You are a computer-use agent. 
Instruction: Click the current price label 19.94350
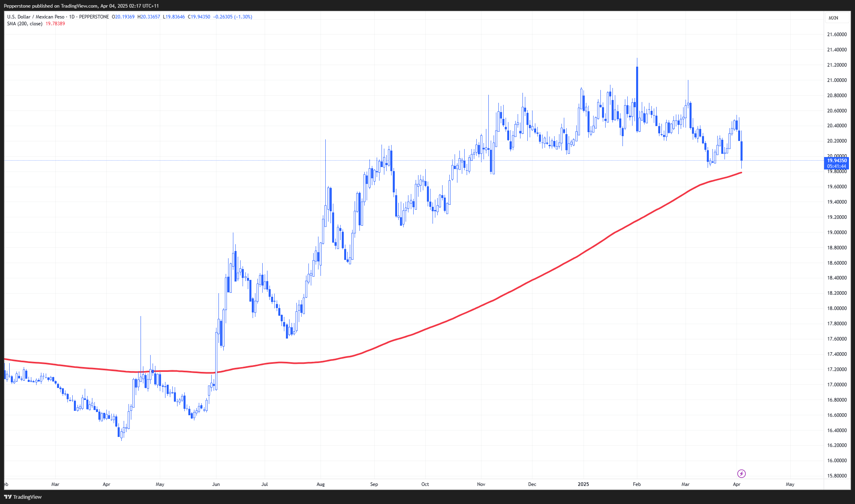click(x=837, y=160)
